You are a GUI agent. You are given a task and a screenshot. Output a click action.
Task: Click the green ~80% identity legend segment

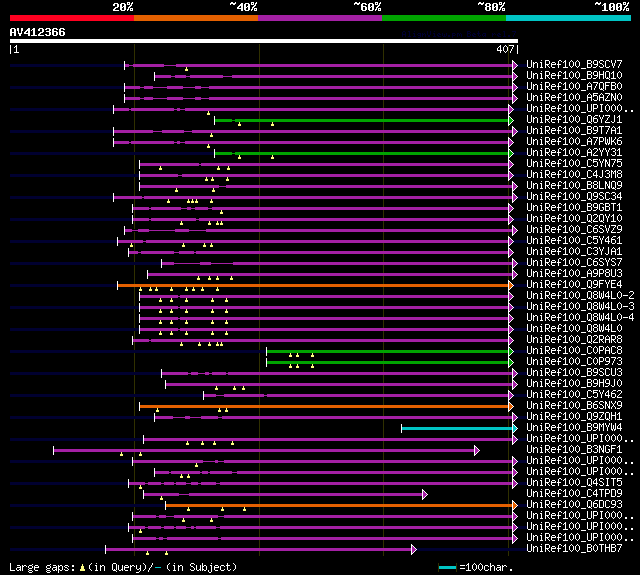pyautogui.click(x=444, y=18)
